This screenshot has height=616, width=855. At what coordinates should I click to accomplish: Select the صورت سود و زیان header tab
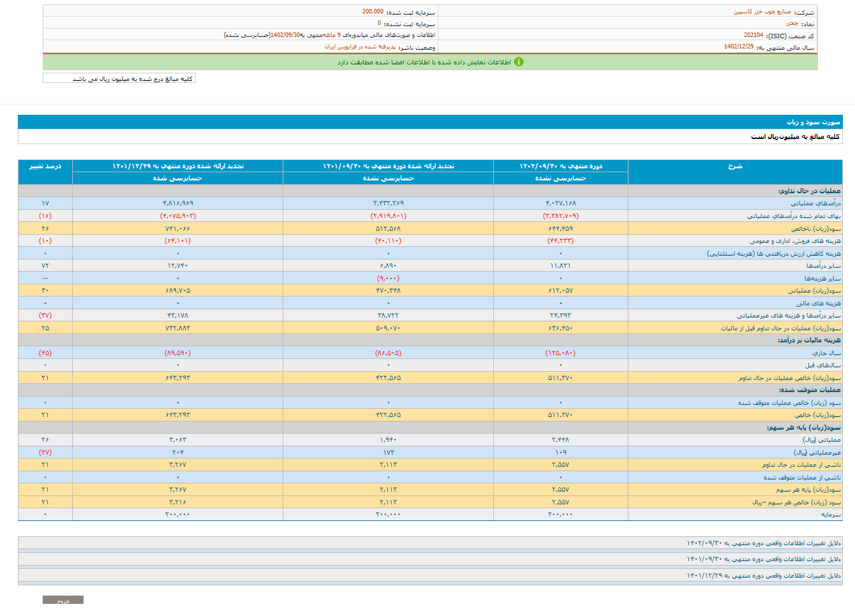[x=813, y=122]
